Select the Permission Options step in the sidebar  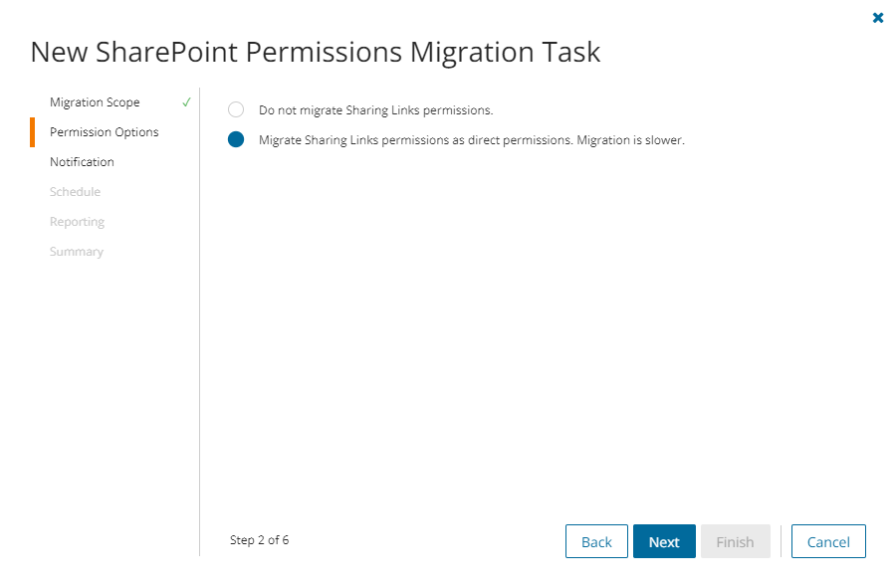(x=104, y=132)
